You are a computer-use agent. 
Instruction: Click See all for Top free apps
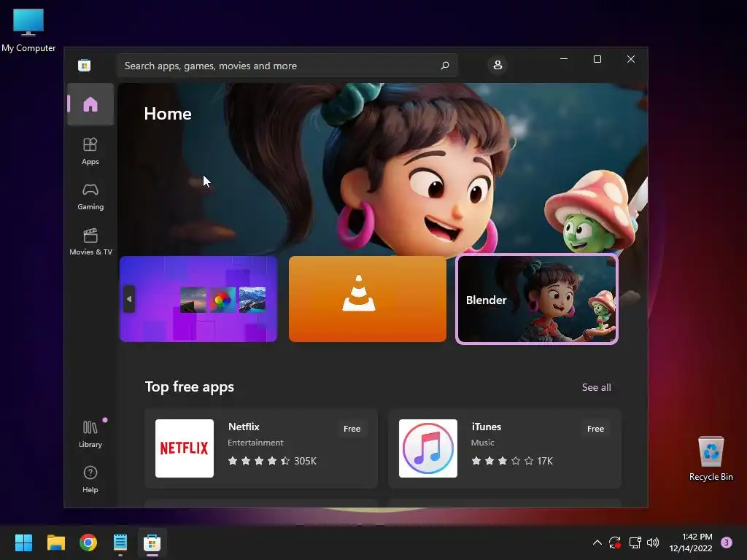tap(596, 387)
